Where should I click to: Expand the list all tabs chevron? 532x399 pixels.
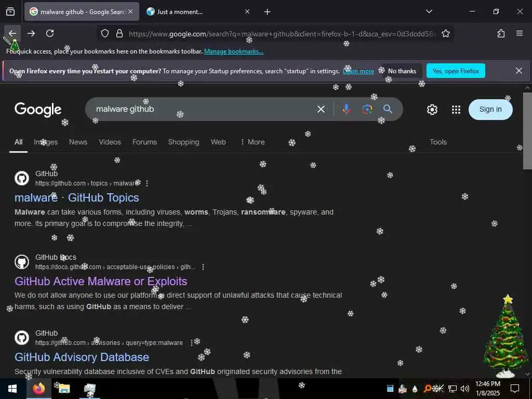(x=429, y=11)
